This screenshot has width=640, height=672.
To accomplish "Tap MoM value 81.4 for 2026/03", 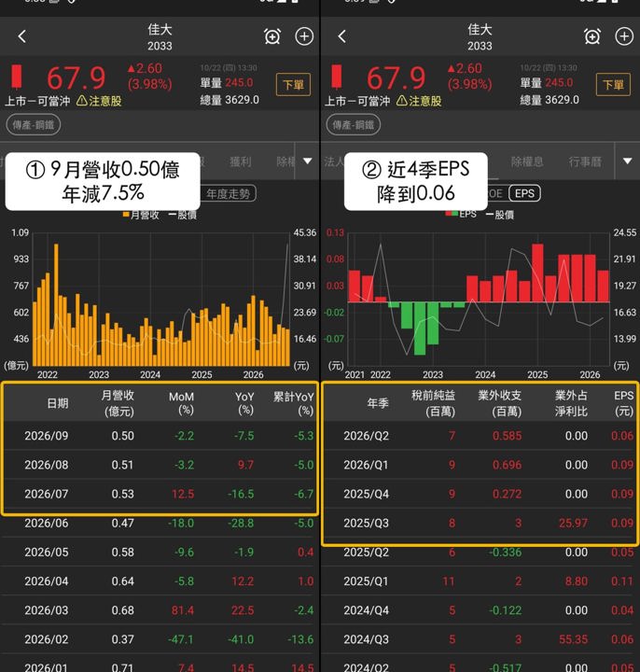I will 183,610.
